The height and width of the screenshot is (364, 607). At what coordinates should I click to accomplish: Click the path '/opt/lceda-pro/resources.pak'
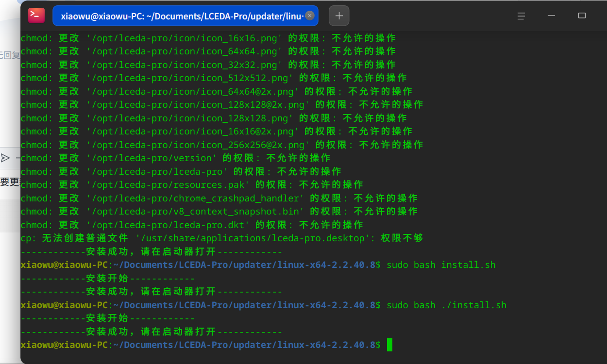[168, 185]
